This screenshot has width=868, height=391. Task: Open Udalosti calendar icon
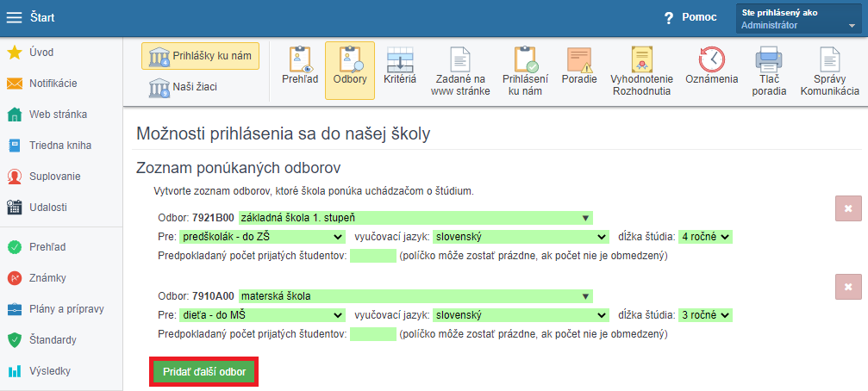tap(14, 208)
